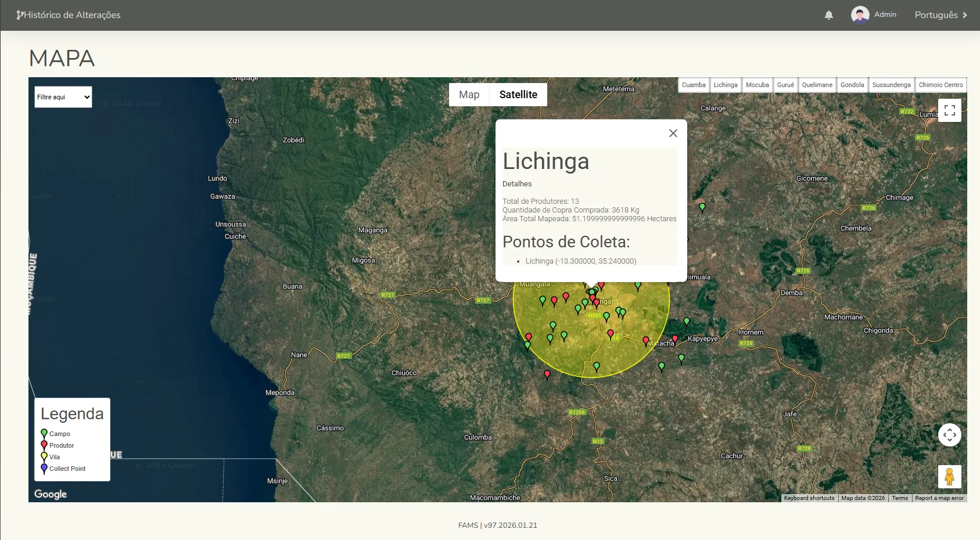The width and height of the screenshot is (980, 540).
Task: Click the notification bell icon
Action: coord(829,15)
